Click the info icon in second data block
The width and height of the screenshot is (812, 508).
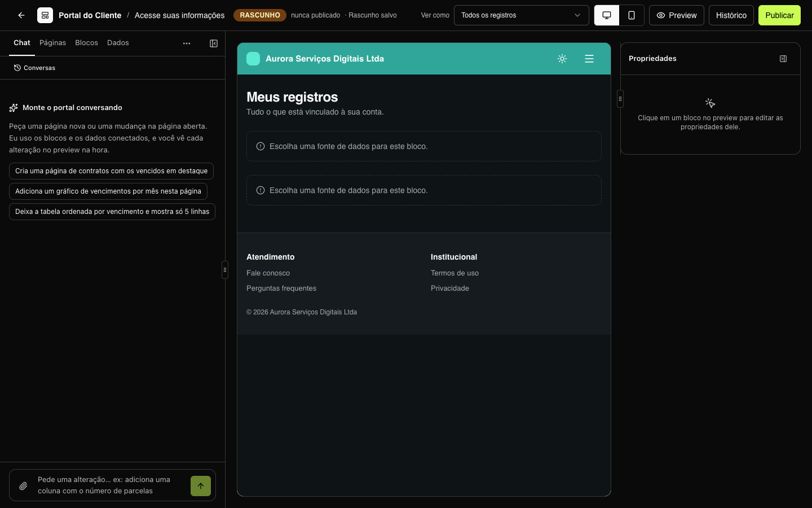pyautogui.click(x=261, y=190)
